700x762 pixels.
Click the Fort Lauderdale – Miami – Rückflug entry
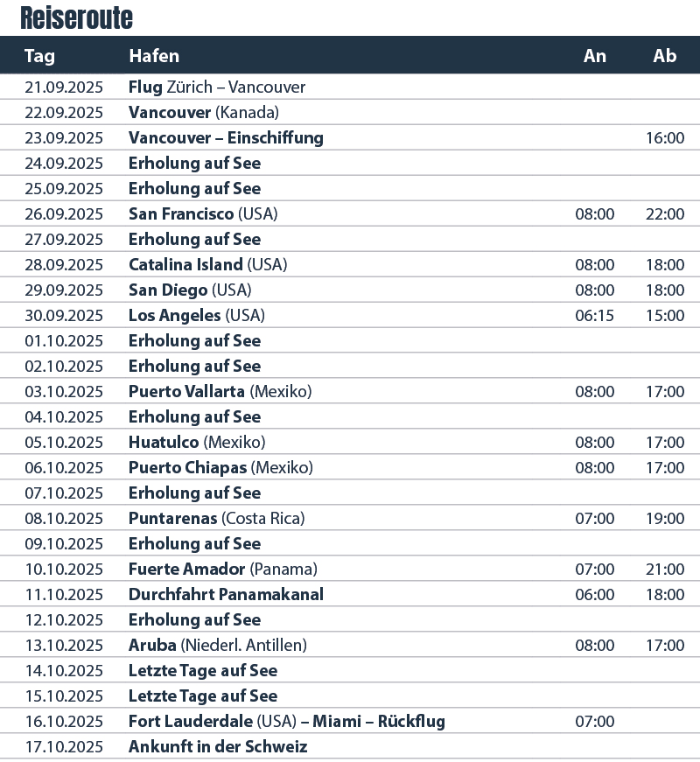(287, 721)
